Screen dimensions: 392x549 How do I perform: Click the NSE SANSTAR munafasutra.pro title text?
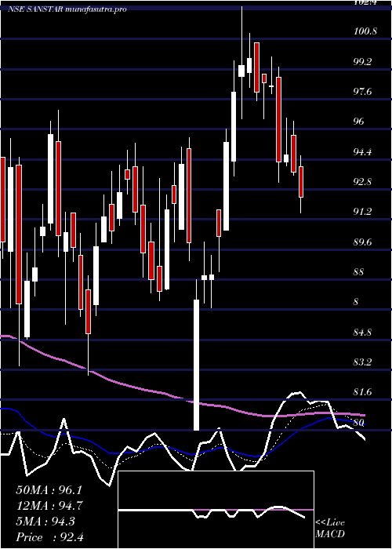point(67,9)
